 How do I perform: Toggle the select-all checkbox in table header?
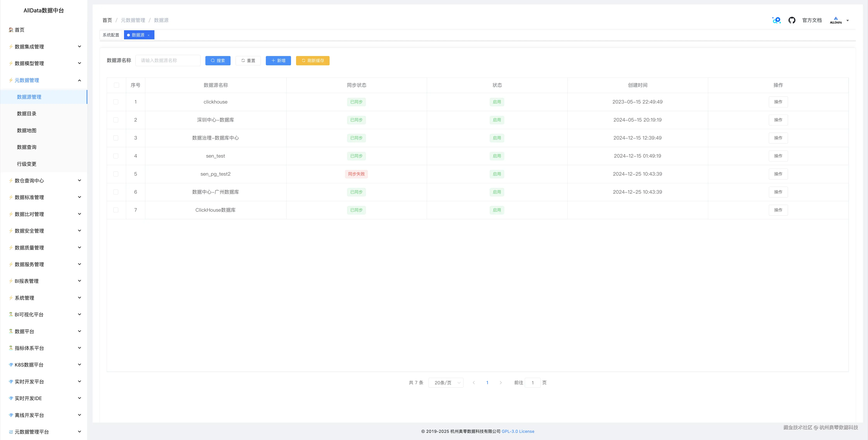[116, 85]
